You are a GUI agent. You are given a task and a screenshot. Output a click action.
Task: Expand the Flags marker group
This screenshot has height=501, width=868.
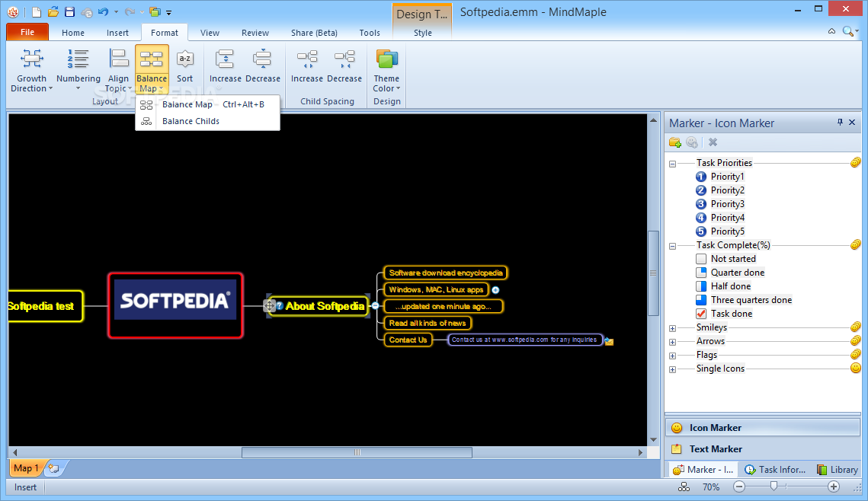click(x=673, y=356)
